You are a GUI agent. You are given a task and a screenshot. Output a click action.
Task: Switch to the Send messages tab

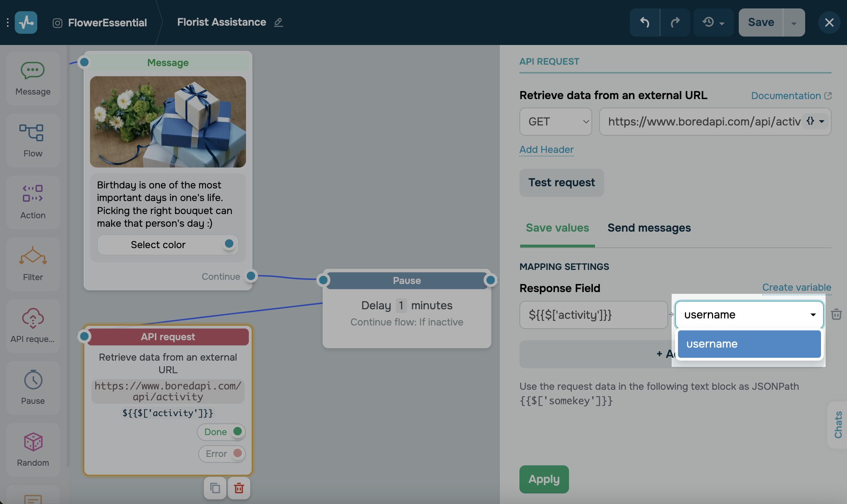(649, 228)
